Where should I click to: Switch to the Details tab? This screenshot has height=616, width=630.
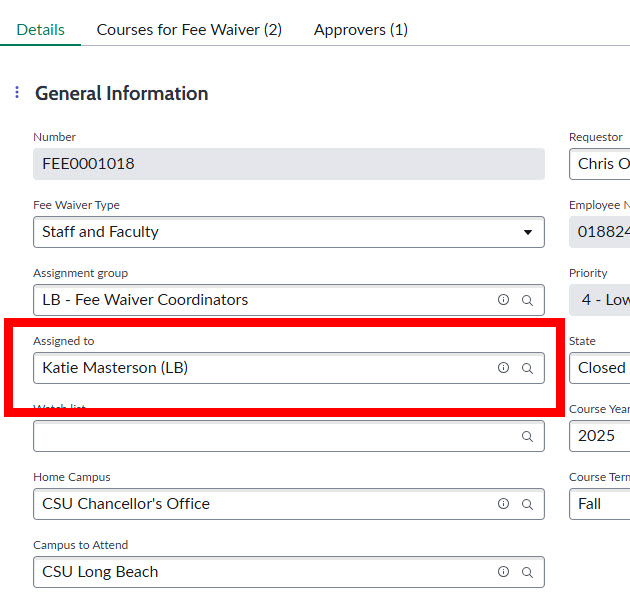41,29
